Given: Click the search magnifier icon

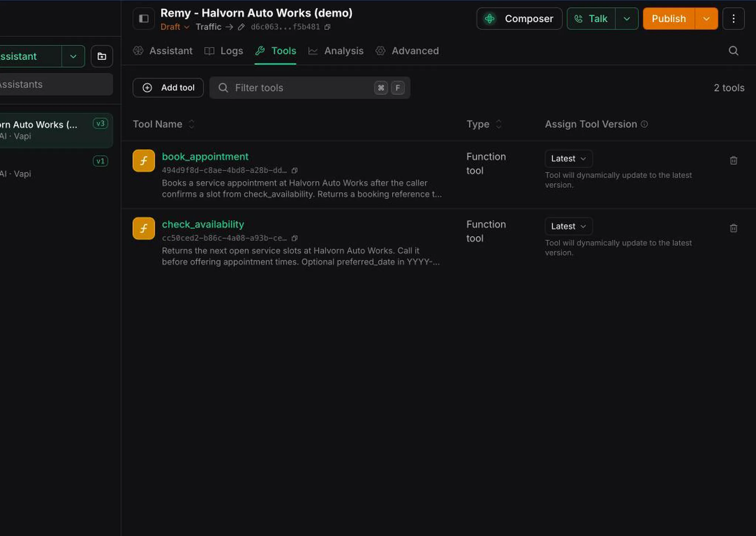Looking at the screenshot, I should [733, 51].
